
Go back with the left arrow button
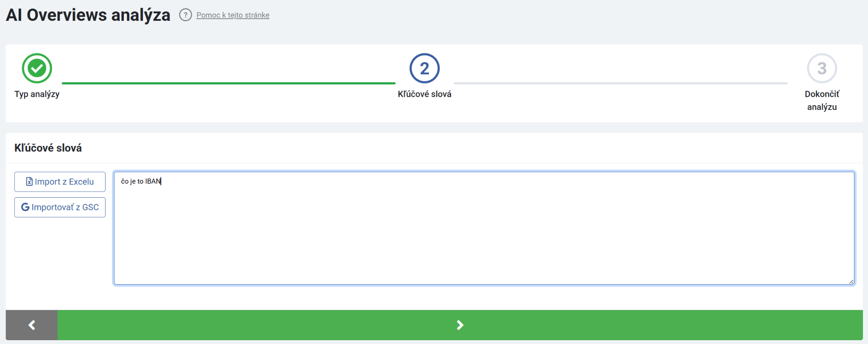pyautogui.click(x=31, y=325)
